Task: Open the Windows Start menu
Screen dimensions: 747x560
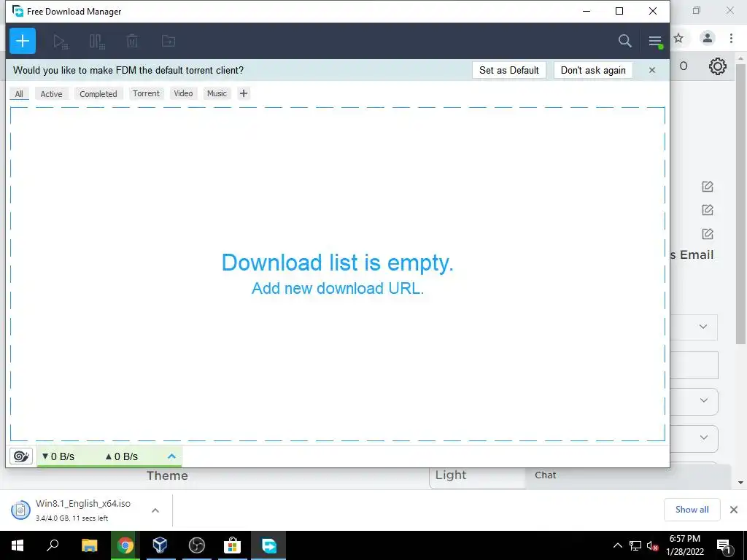Action: pos(18,545)
